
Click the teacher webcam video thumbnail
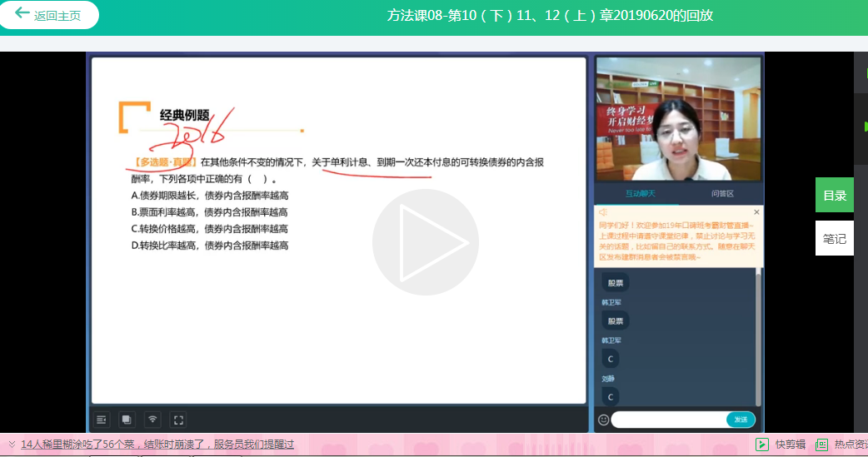[678, 118]
